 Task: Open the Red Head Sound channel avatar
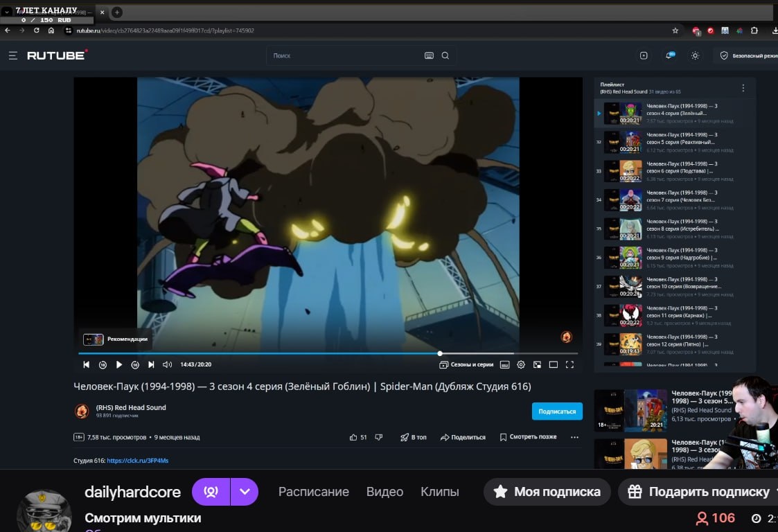click(x=82, y=411)
